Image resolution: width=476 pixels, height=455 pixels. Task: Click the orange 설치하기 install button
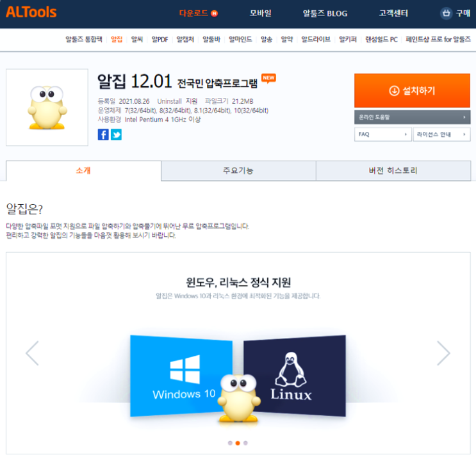412,90
